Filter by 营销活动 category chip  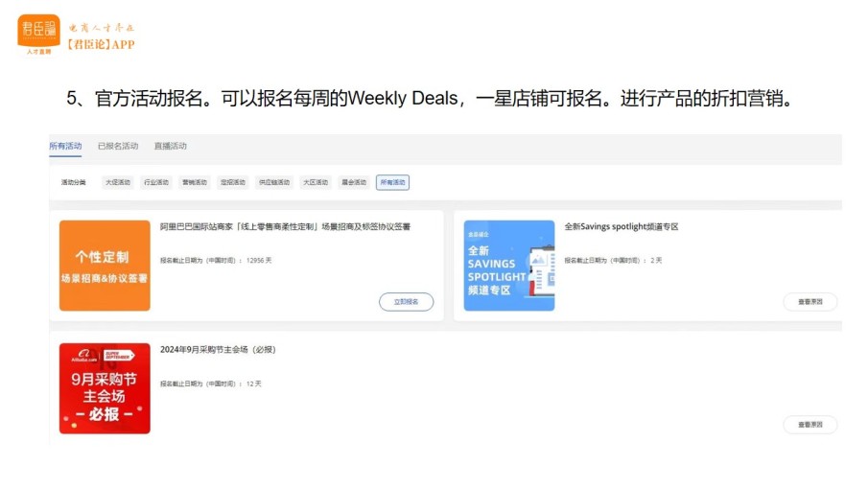(x=195, y=182)
